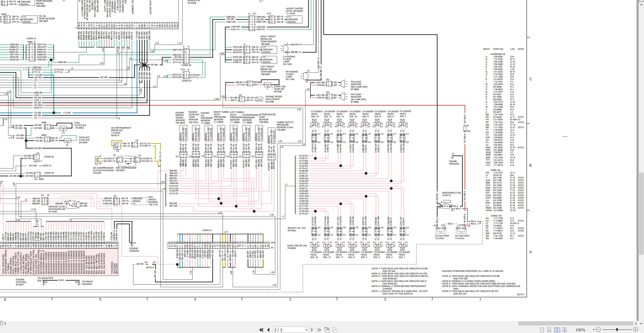Click the horizontal scrollbar right arrow
Screen dimensions: 644x333
[636, 323]
